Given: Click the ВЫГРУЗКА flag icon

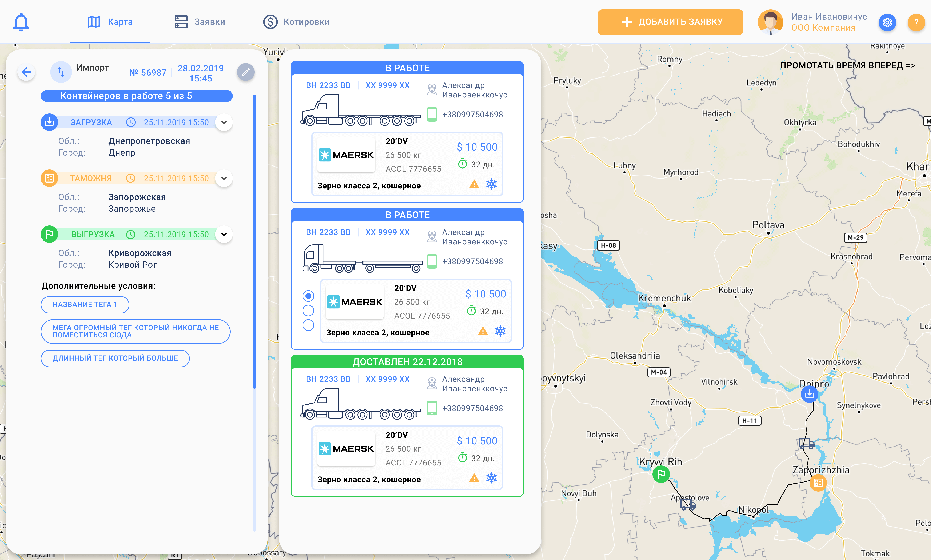Looking at the screenshot, I should [49, 234].
